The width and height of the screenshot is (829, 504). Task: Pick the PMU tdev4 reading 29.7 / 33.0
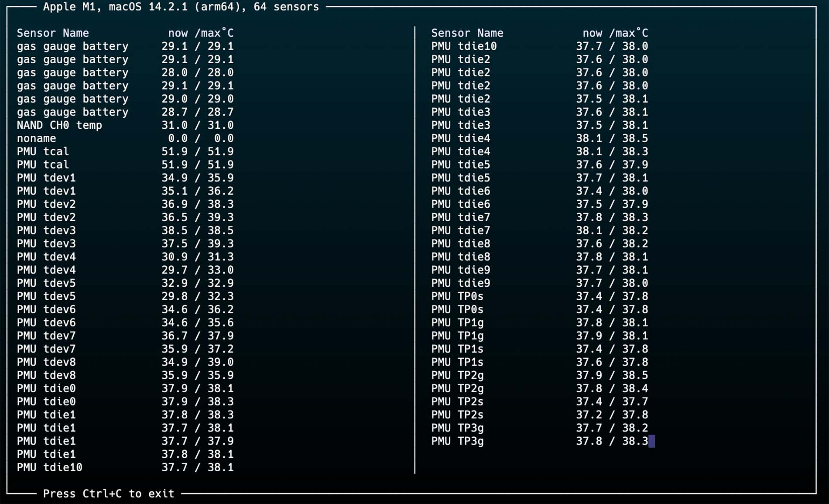click(197, 270)
